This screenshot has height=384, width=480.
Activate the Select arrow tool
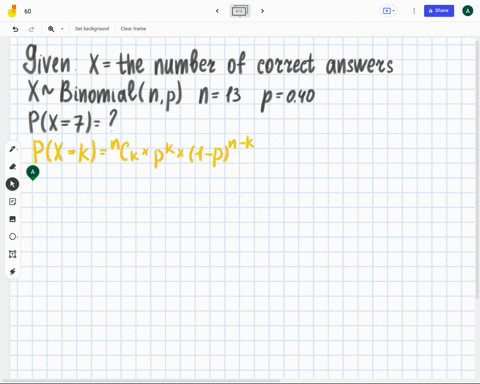pyautogui.click(x=12, y=184)
